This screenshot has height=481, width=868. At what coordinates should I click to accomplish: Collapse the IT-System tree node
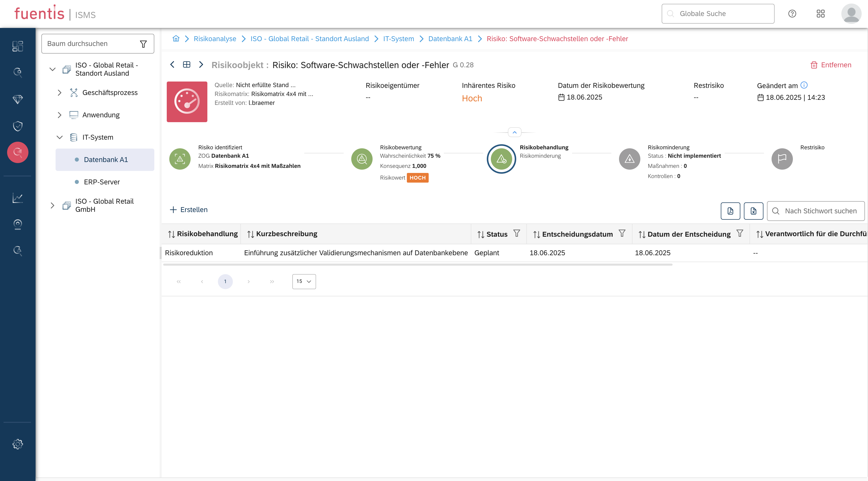(60, 137)
